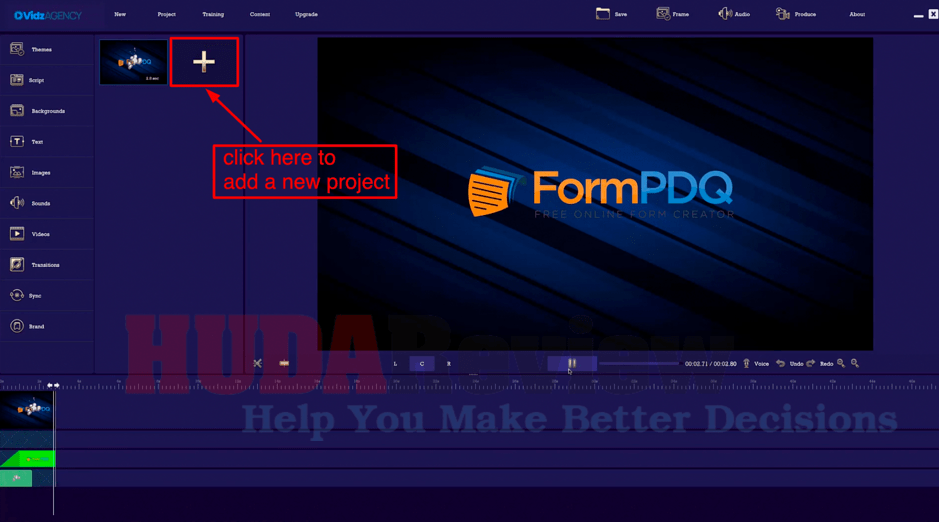Click the Frame icon in top bar
939x522 pixels.
[663, 14]
